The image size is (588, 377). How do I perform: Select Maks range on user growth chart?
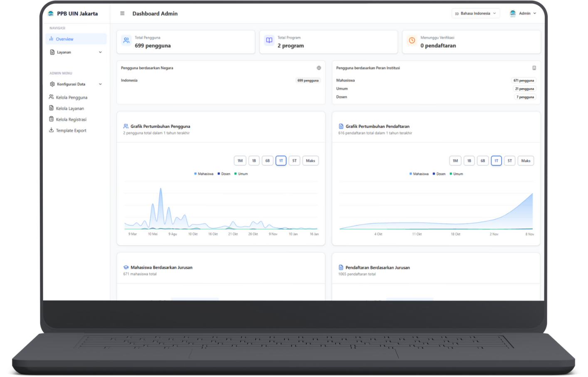pos(310,161)
